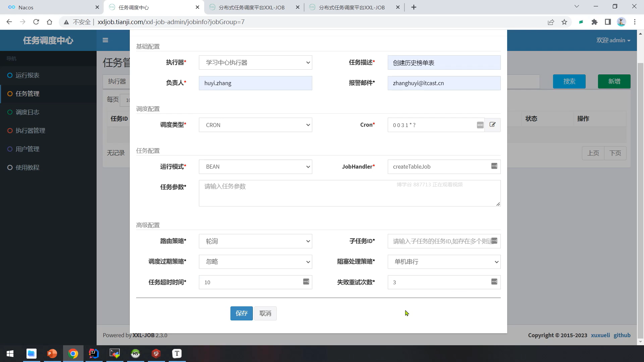The image size is (644, 362).
Task: Click the JobHandler input field
Action: (x=439, y=167)
